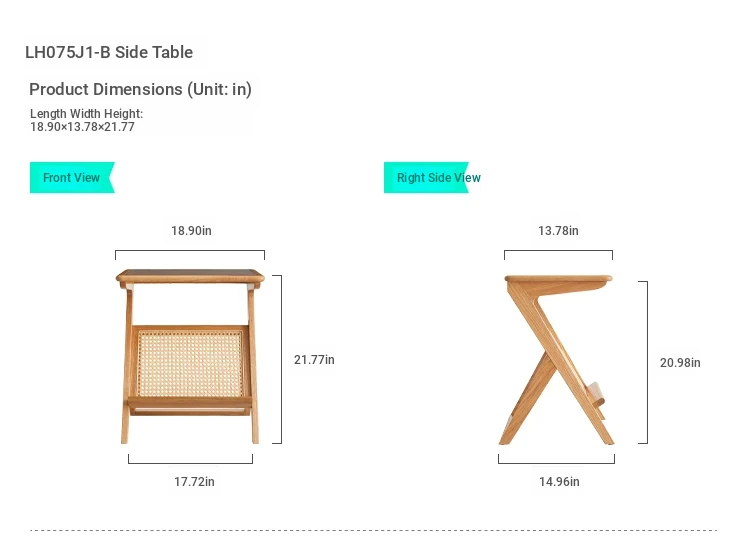The width and height of the screenshot is (750, 554).
Task: Select the right side view table image
Action: coord(557,360)
